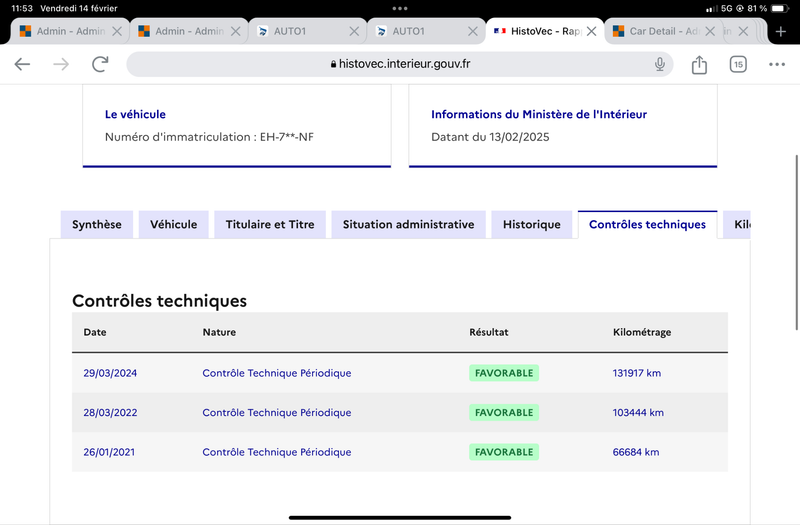The height and width of the screenshot is (525, 800).
Task: Click the Date column header
Action: point(95,332)
